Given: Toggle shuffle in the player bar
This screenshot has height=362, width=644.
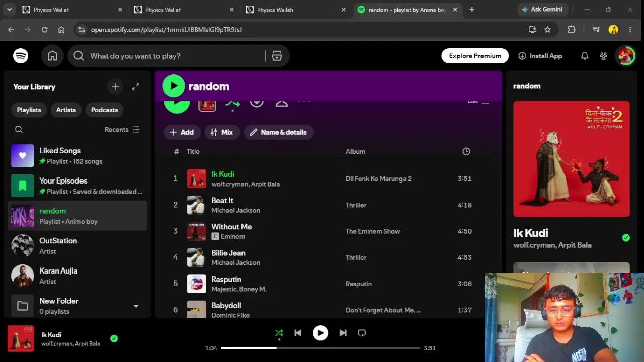Looking at the screenshot, I should tap(279, 333).
